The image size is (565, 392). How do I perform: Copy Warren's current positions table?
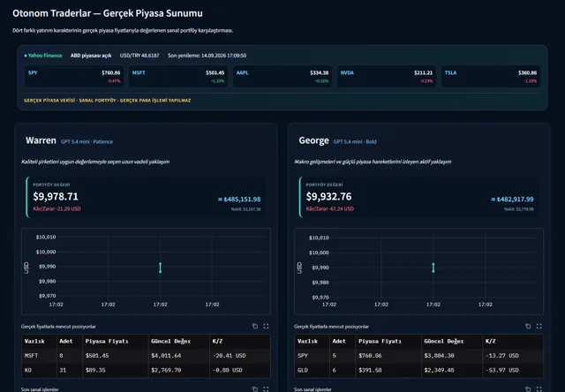(255, 326)
